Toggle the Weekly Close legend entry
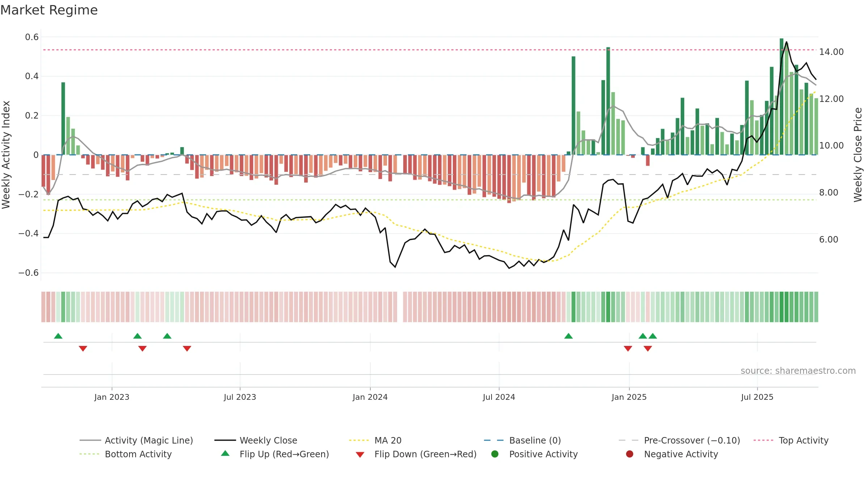Image resolution: width=868 pixels, height=488 pixels. 256,440
